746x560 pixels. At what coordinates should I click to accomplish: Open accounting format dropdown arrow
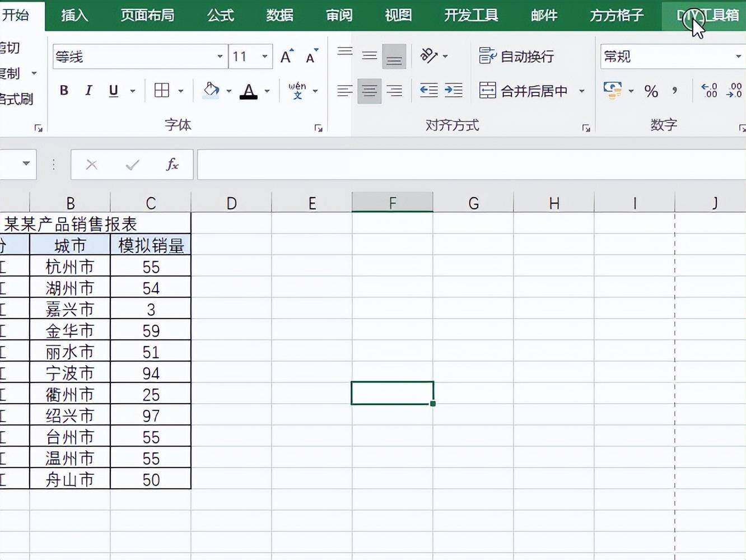(x=631, y=91)
